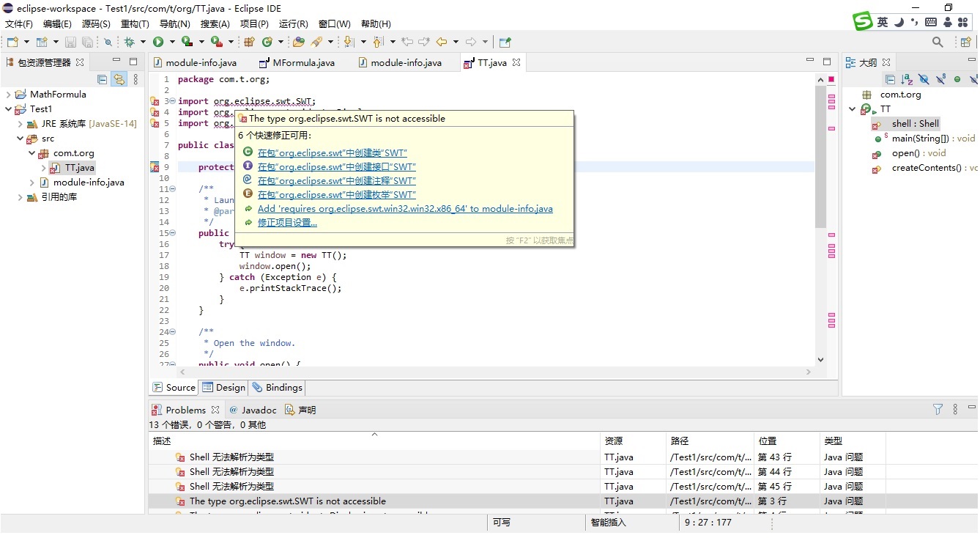The width and height of the screenshot is (980, 538).
Task: Click the Forward navigation arrow icon
Action: pyautogui.click(x=471, y=42)
